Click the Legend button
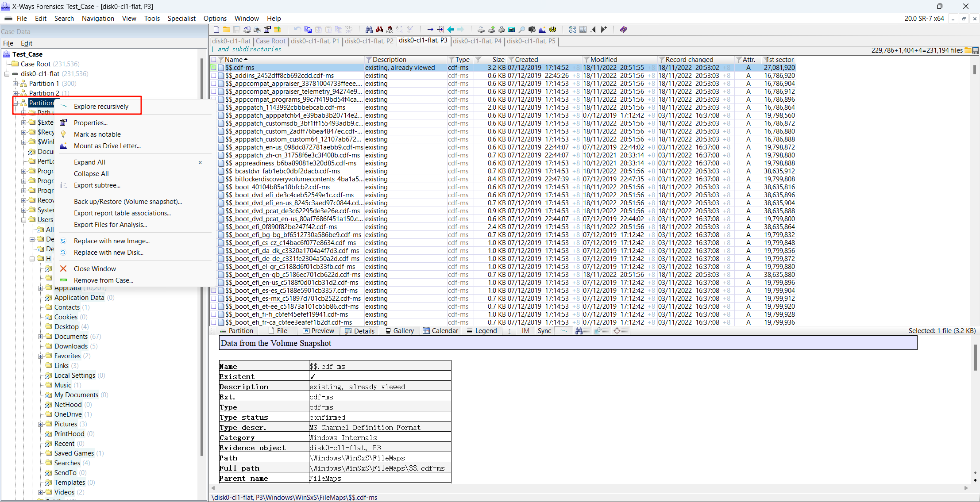The image size is (980, 502). point(482,331)
